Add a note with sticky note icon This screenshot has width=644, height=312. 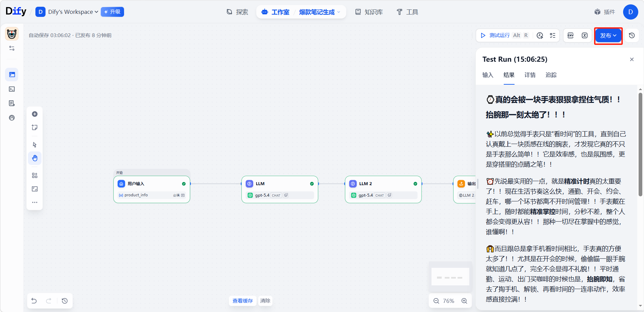tap(35, 127)
